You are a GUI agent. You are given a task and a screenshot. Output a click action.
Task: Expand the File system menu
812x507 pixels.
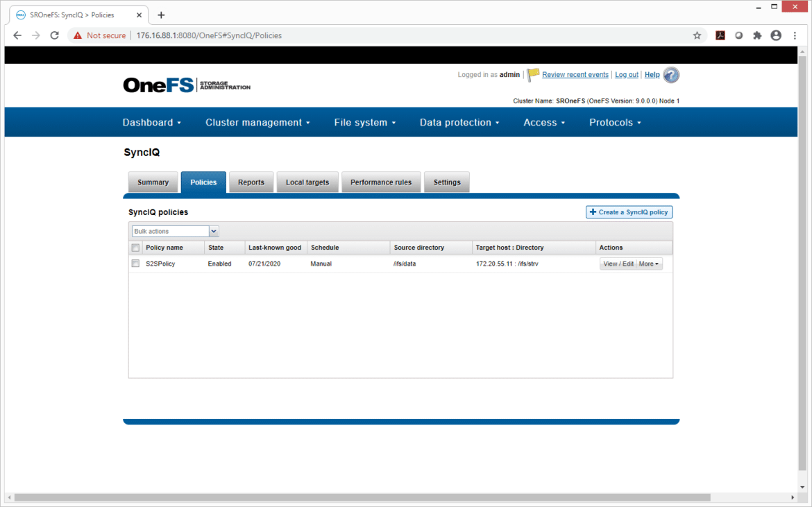click(364, 123)
